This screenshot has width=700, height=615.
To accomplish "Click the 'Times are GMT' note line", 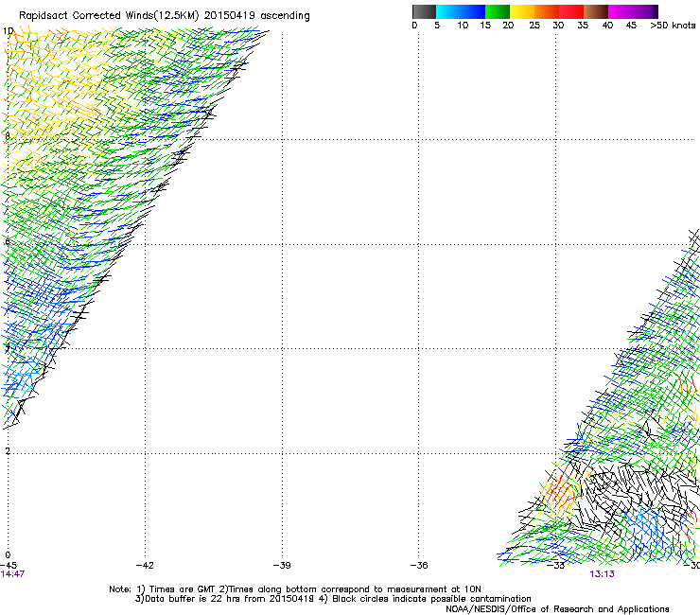I will click(x=295, y=589).
